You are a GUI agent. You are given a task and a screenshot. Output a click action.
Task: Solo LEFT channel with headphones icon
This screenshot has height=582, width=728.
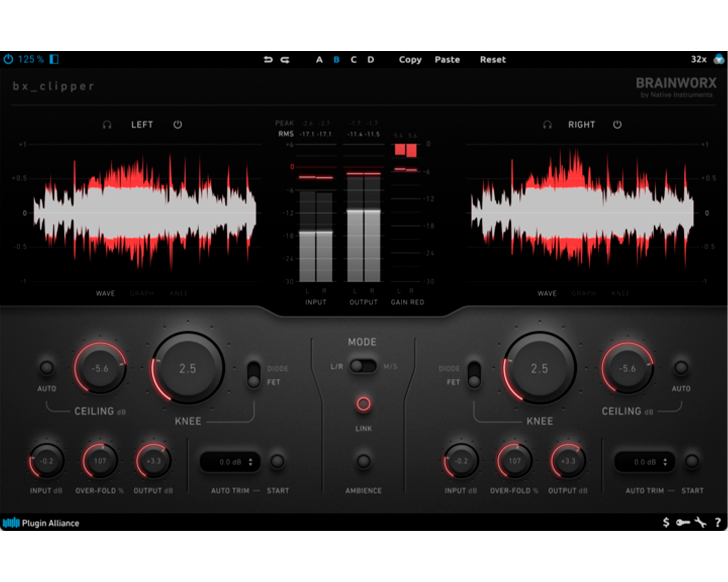[107, 125]
